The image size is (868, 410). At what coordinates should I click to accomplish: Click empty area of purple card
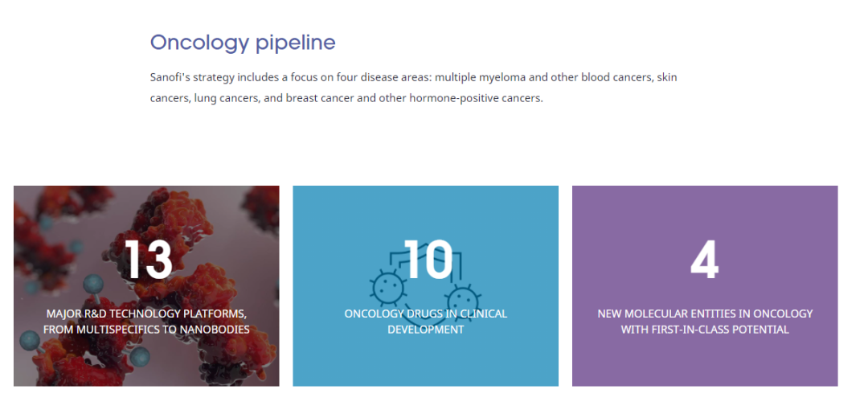click(x=705, y=363)
